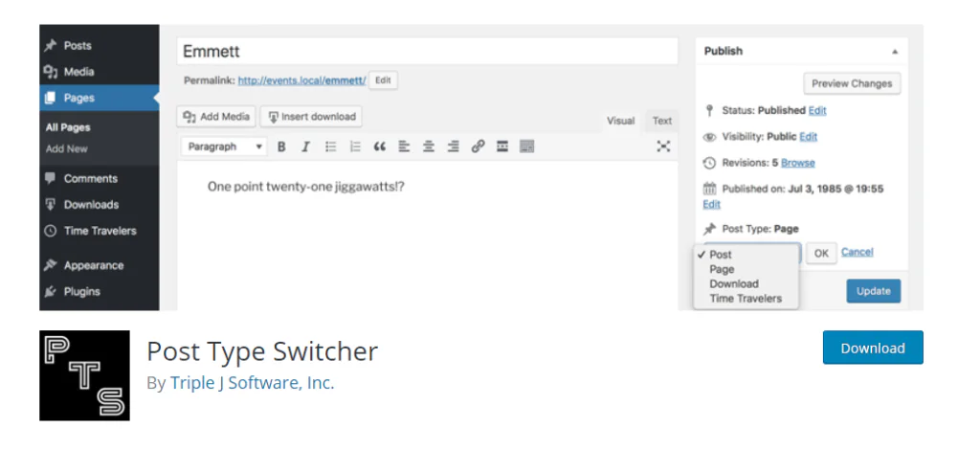Edit the Status: Published setting
This screenshot has width=980, height=450.
[x=817, y=111]
